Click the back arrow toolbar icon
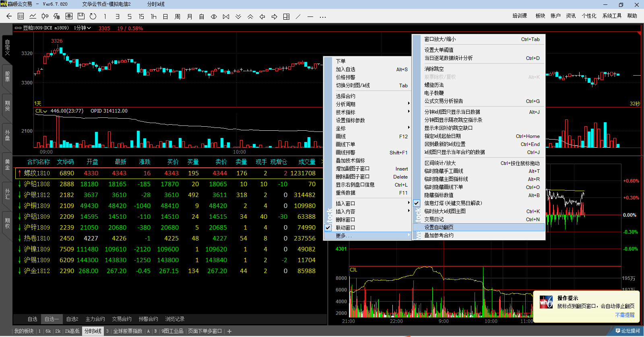The width and height of the screenshot is (644, 337). [9, 16]
